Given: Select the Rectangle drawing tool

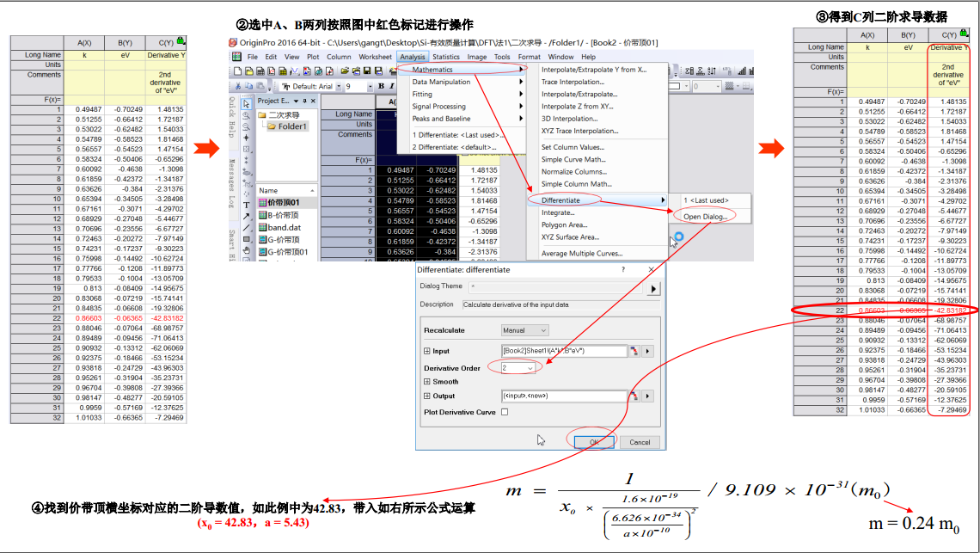Looking at the screenshot, I should pos(246,239).
